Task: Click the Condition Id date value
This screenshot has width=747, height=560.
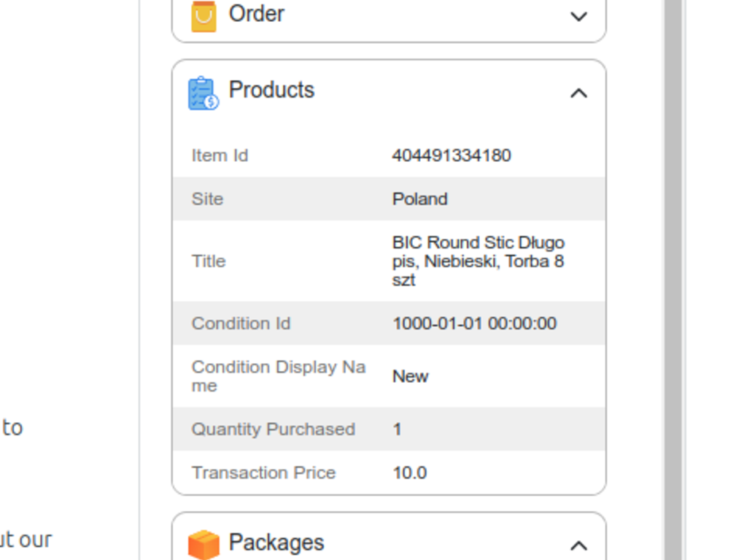Action: [474, 323]
